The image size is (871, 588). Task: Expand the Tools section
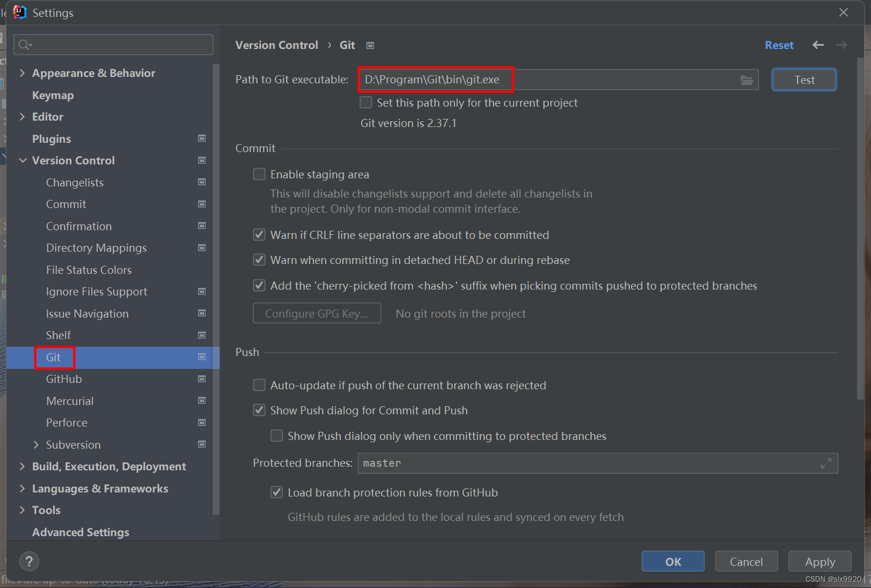click(22, 510)
